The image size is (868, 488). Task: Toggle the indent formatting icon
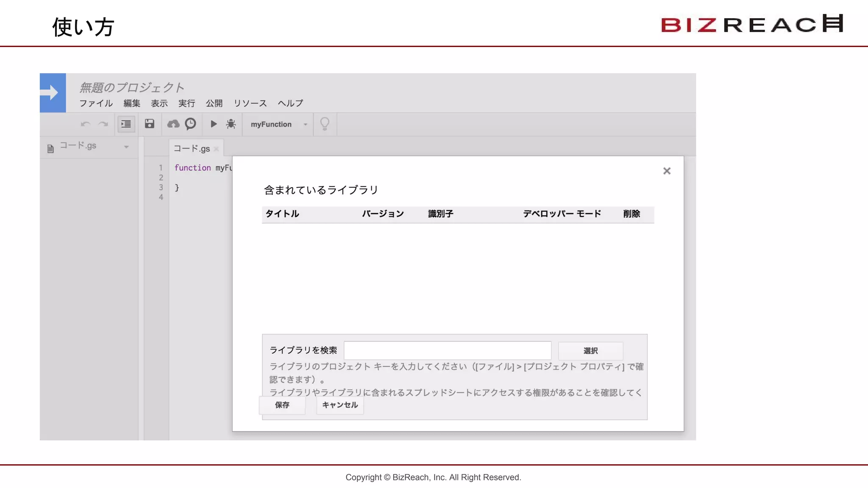[126, 124]
